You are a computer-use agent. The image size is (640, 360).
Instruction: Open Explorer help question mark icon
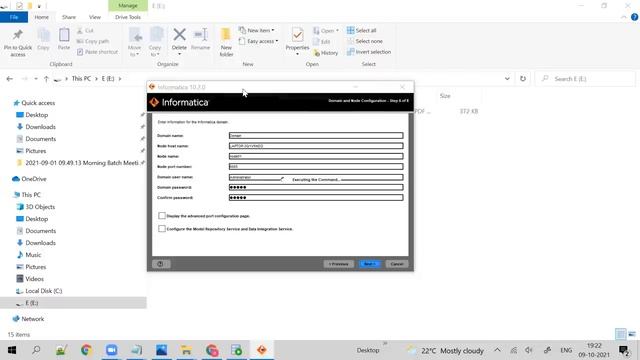click(x=634, y=17)
